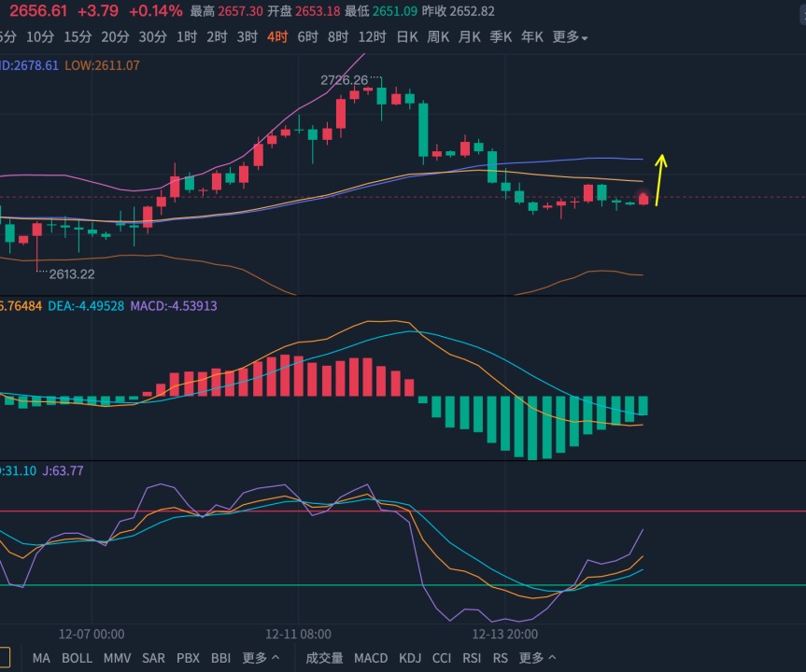Screen dimensions: 806x672
Task: Switch to the 1时 timeframe tab
Action: [x=187, y=37]
